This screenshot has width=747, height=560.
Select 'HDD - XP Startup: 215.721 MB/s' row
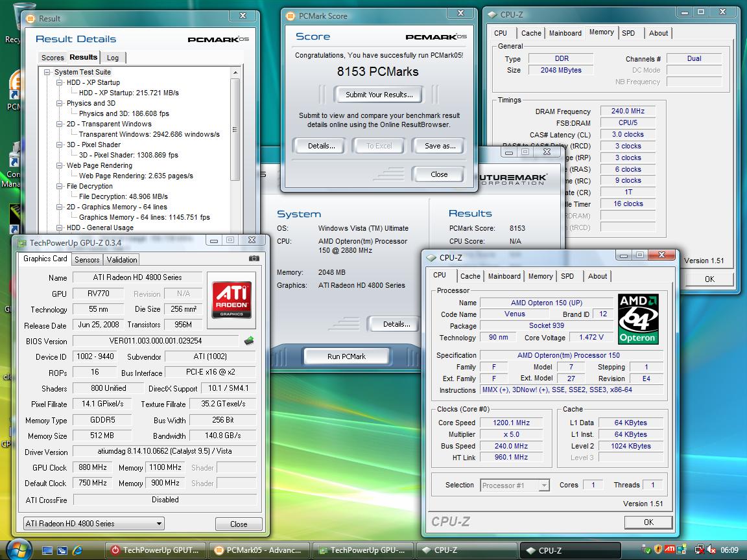128,93
